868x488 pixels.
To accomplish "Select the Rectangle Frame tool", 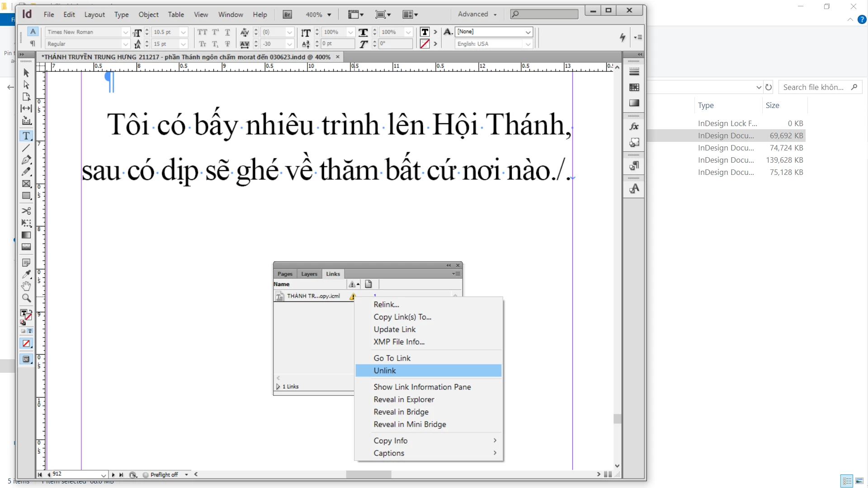I will point(26,184).
